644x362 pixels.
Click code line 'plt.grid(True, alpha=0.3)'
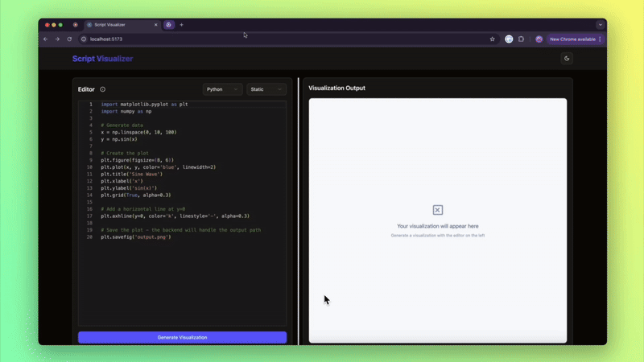point(136,195)
